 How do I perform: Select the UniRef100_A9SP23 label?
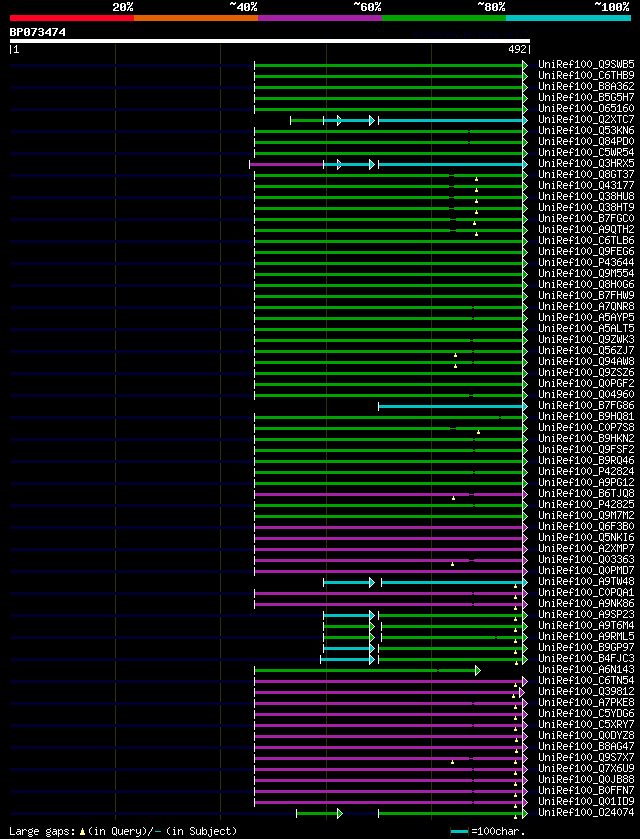[x=586, y=614]
